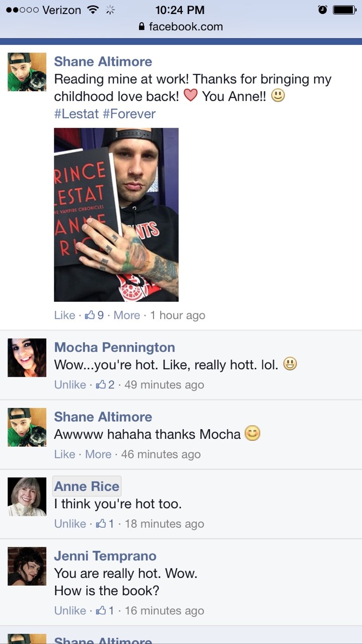The image size is (362, 644).
Task: Unlike Mocha Pennington's comment
Action: click(70, 385)
